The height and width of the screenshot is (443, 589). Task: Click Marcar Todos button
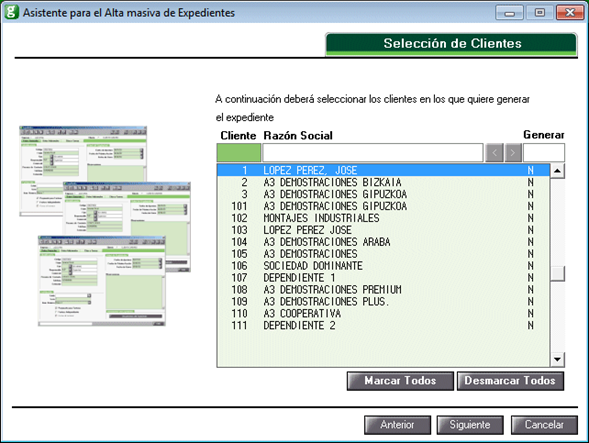coord(400,381)
